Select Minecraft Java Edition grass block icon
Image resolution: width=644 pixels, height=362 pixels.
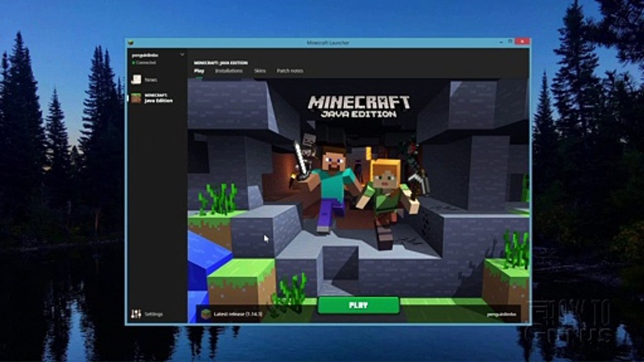[136, 98]
